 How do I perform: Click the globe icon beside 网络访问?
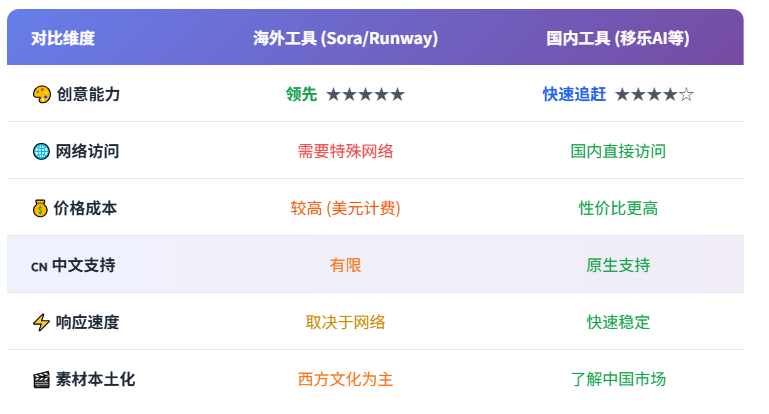(41, 151)
